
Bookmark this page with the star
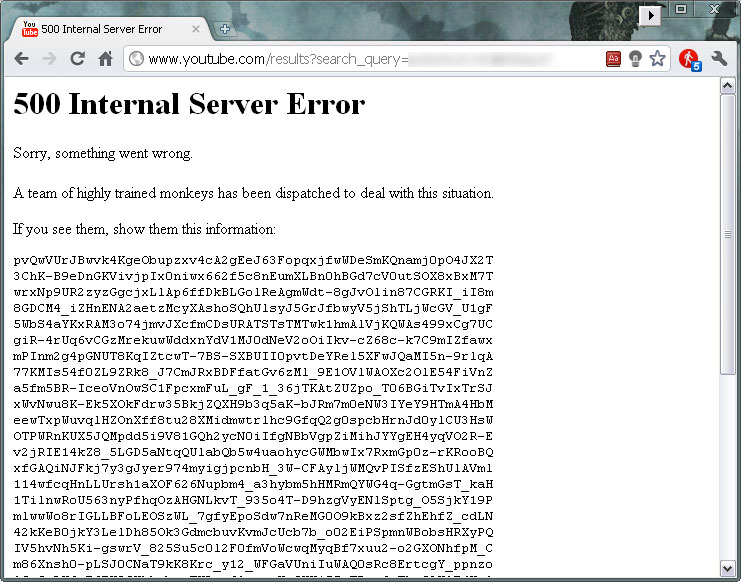(657, 59)
